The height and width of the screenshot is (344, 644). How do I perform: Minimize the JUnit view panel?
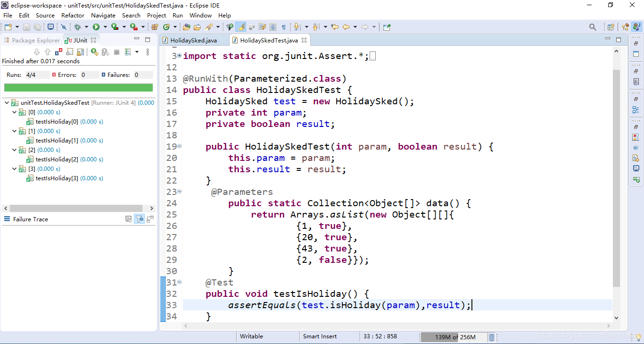(x=137, y=39)
